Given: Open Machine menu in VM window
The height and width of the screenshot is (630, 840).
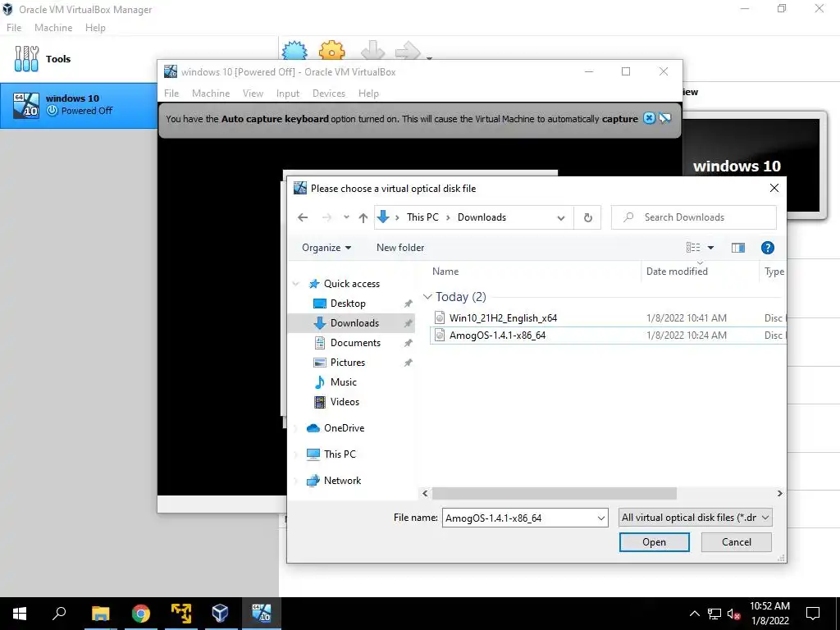Looking at the screenshot, I should coord(211,94).
